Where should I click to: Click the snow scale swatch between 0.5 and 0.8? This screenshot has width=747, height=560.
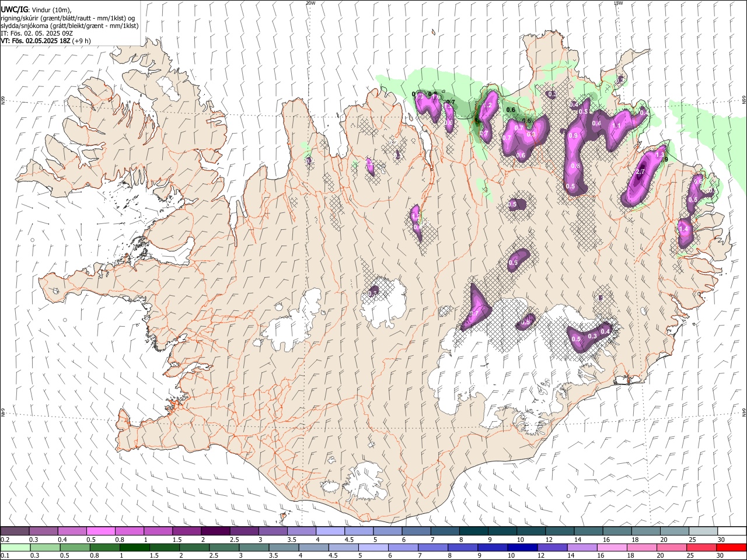click(x=100, y=531)
